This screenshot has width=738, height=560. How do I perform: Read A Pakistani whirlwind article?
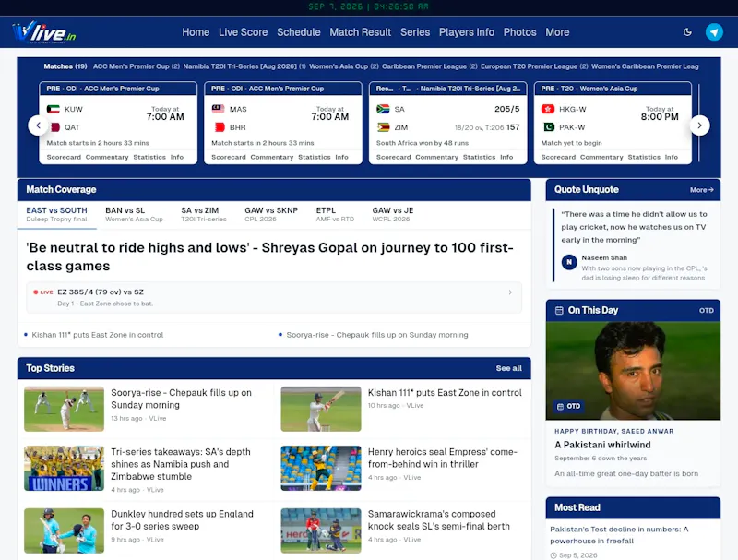coord(602,445)
